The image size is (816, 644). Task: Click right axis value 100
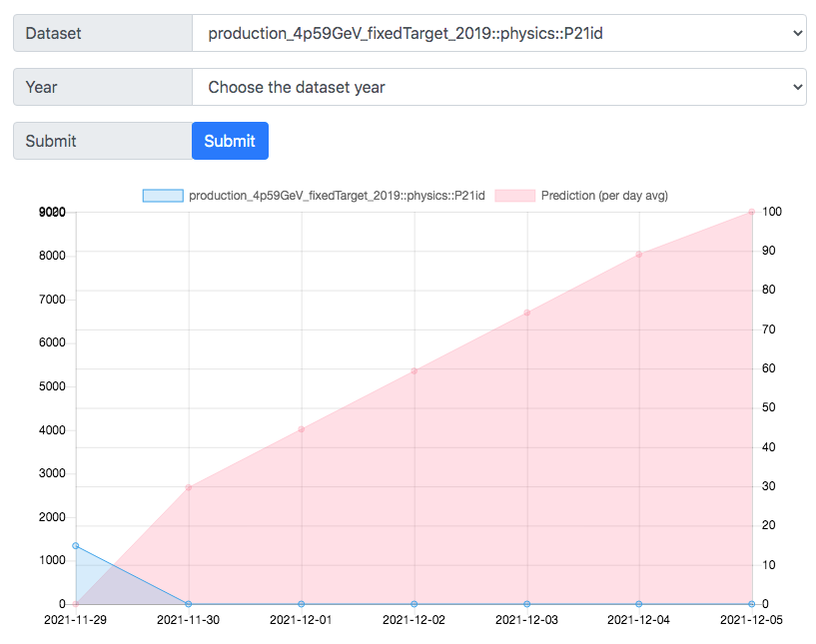point(772,212)
